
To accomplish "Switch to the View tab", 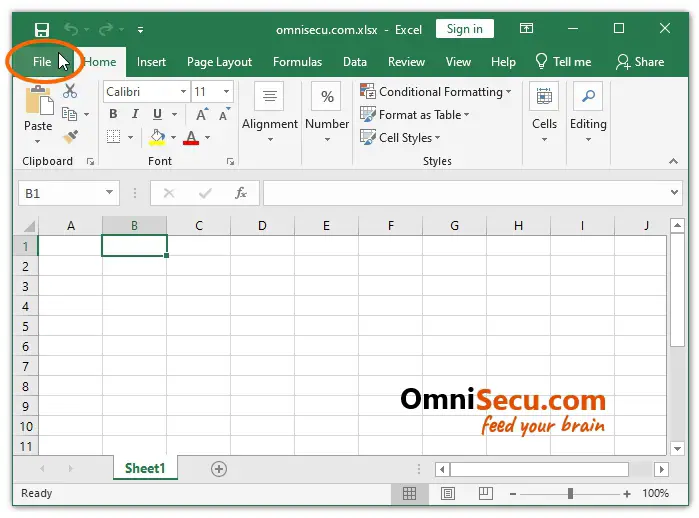I will pos(458,62).
